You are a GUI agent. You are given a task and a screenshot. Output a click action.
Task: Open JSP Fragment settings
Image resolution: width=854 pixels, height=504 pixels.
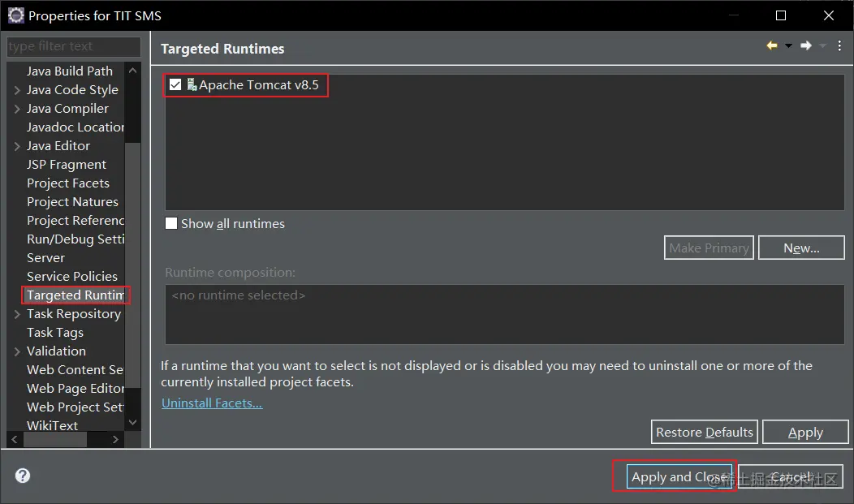tap(67, 165)
